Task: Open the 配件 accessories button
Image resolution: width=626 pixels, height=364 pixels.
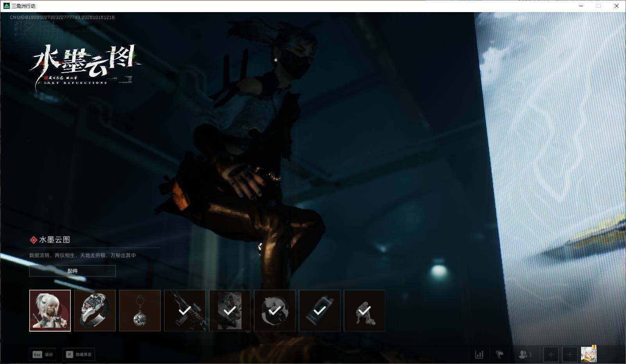Action: 73,271
